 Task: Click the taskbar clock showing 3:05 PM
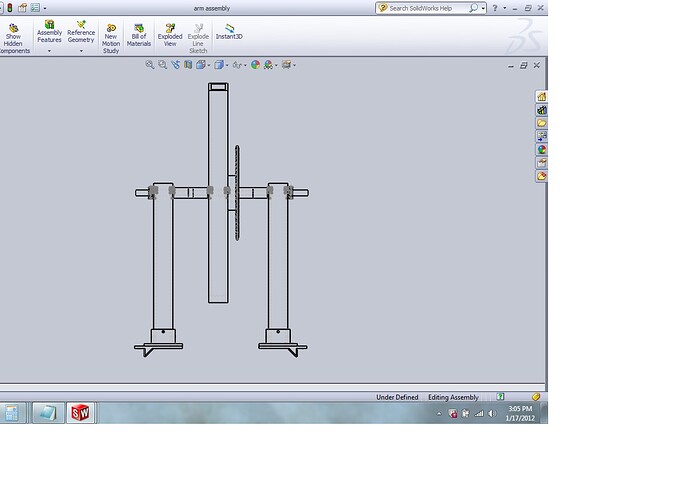(520, 413)
